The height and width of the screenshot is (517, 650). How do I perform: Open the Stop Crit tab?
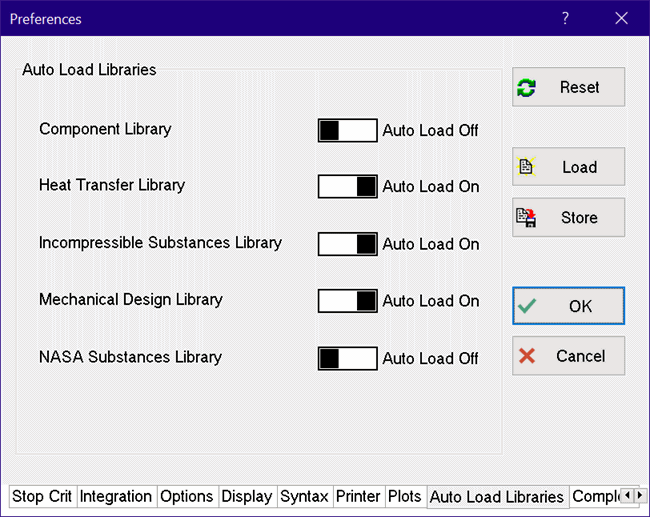pyautogui.click(x=42, y=497)
